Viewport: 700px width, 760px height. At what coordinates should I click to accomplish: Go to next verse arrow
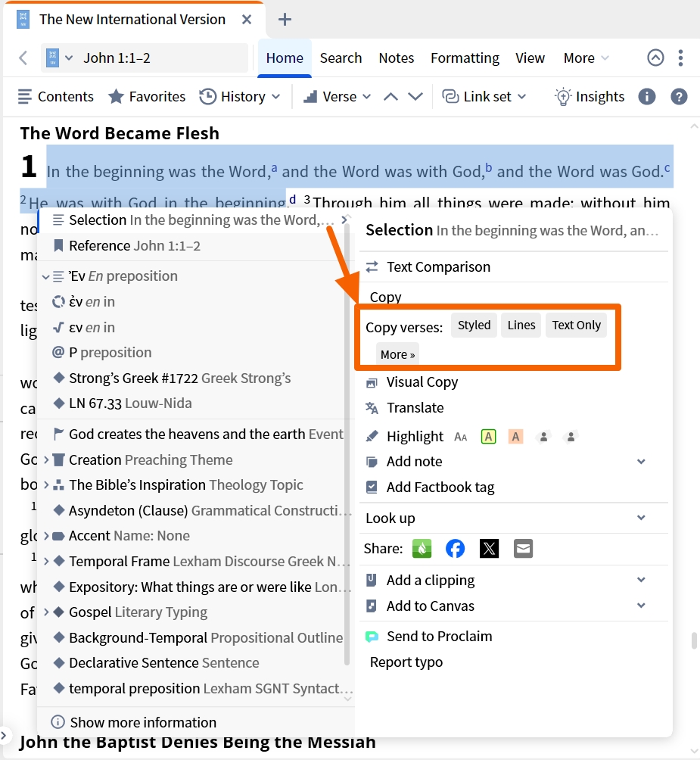pos(415,96)
